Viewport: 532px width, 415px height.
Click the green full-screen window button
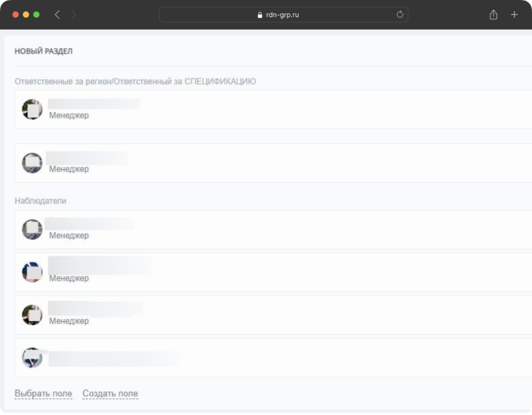coord(36,15)
